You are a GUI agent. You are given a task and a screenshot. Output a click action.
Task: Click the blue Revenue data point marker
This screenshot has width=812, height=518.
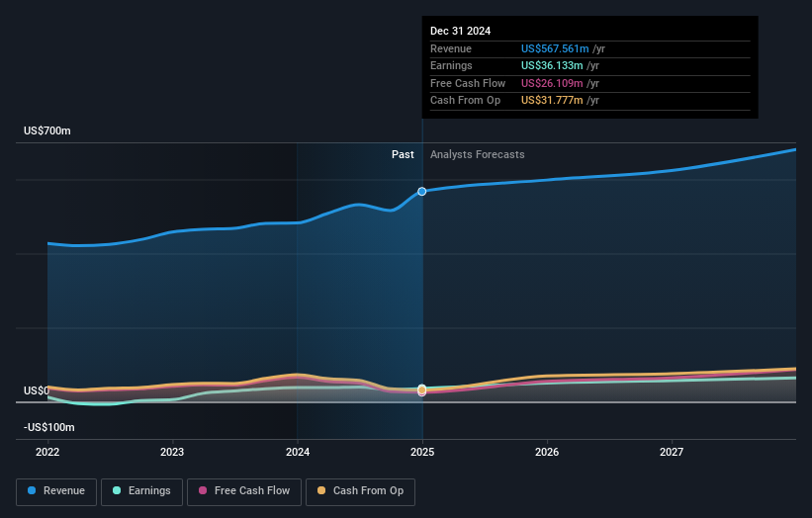pyautogui.click(x=422, y=192)
